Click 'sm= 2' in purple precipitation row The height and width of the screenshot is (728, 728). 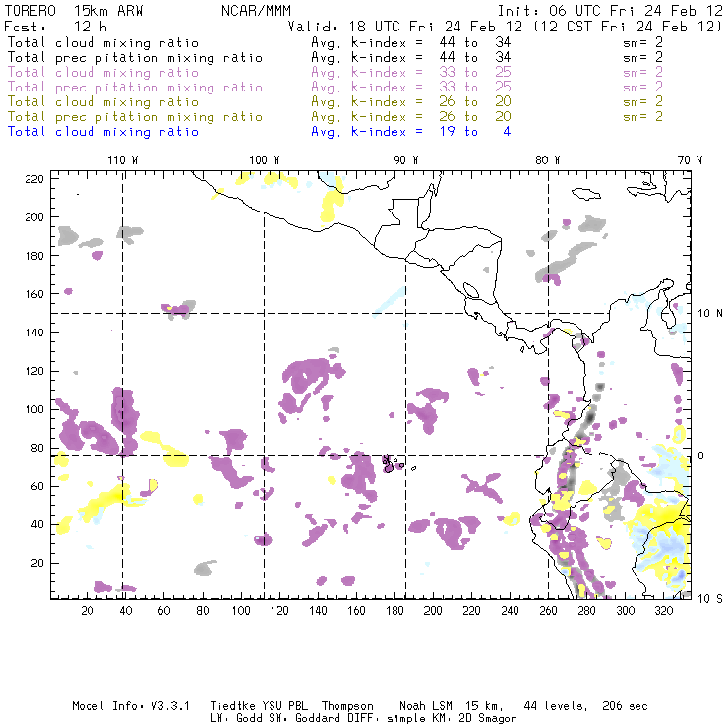click(x=642, y=88)
